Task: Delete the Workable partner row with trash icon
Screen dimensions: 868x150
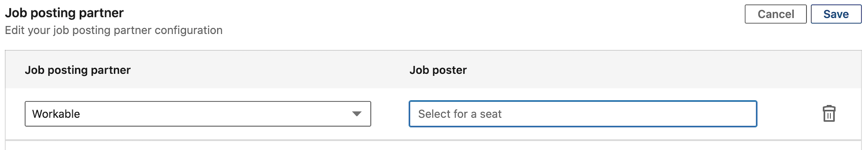Action: click(829, 114)
